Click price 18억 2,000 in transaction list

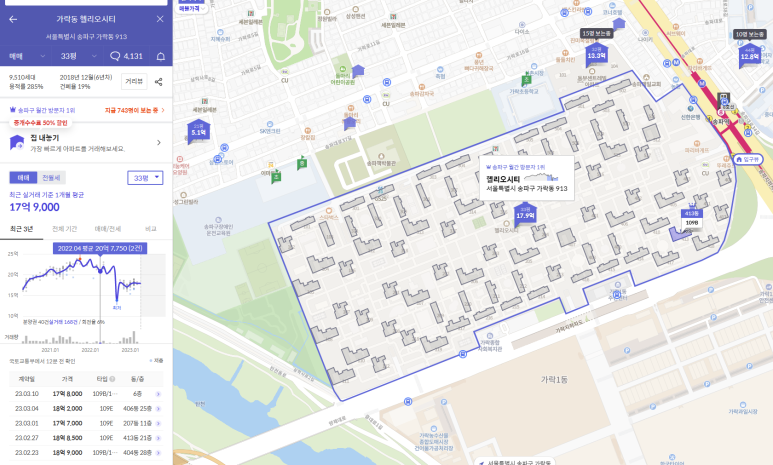pos(68,409)
